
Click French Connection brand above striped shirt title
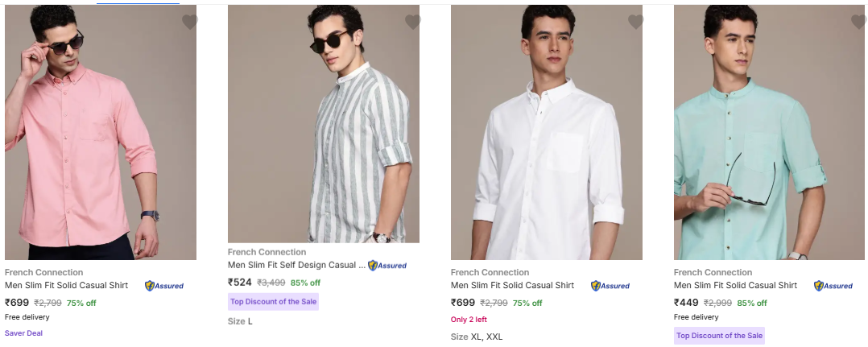[267, 252]
